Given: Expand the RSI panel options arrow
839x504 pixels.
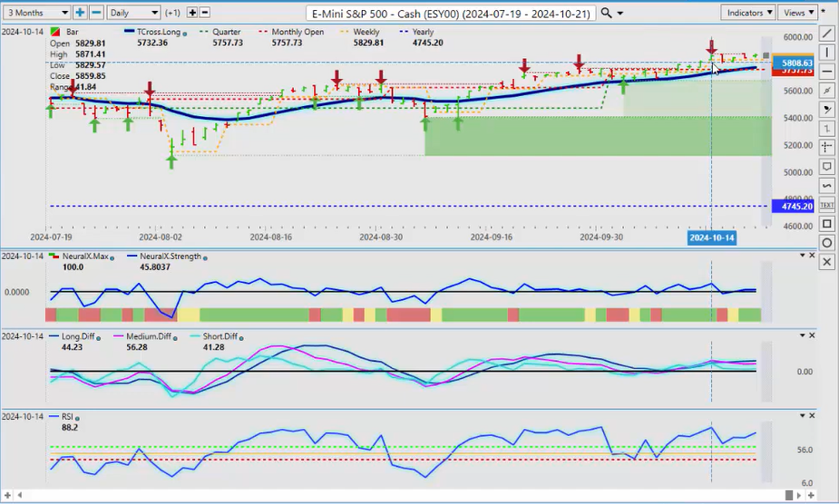Looking at the screenshot, I should point(801,414).
